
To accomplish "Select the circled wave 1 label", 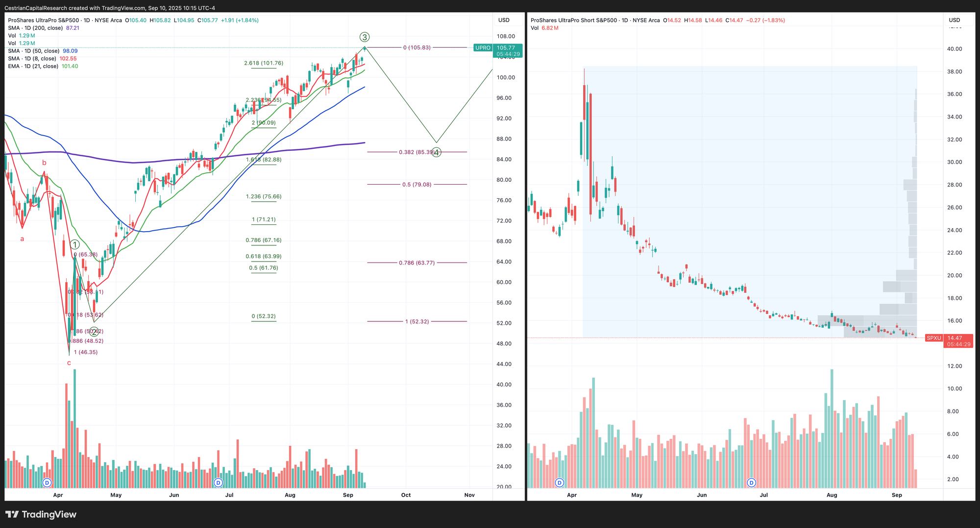I will [x=74, y=244].
